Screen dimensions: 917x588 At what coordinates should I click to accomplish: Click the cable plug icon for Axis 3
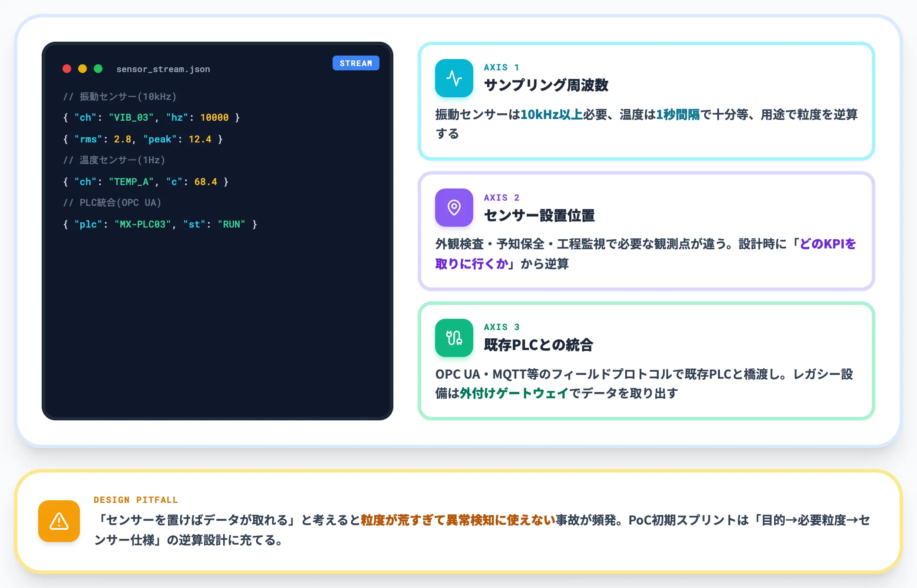point(454,338)
